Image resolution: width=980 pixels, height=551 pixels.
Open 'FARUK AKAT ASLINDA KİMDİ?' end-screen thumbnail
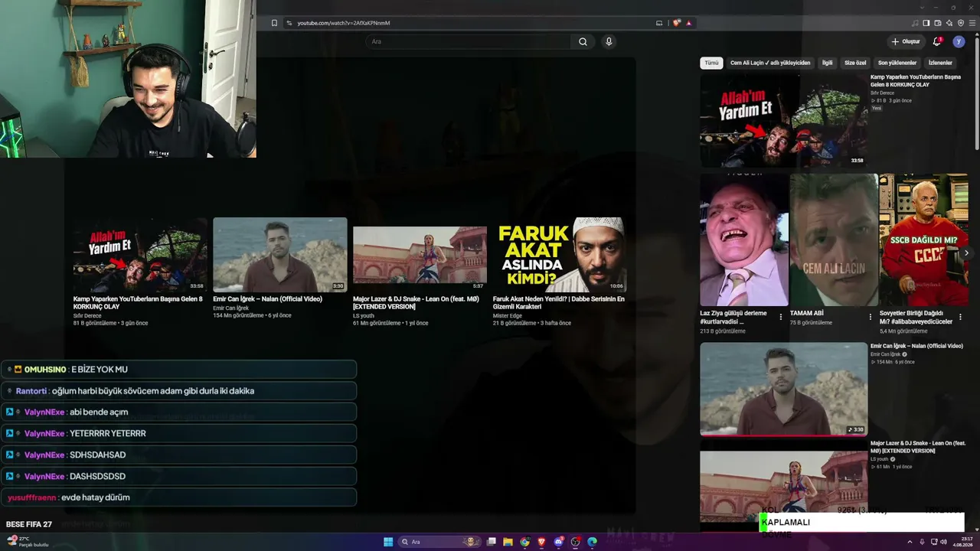[560, 255]
